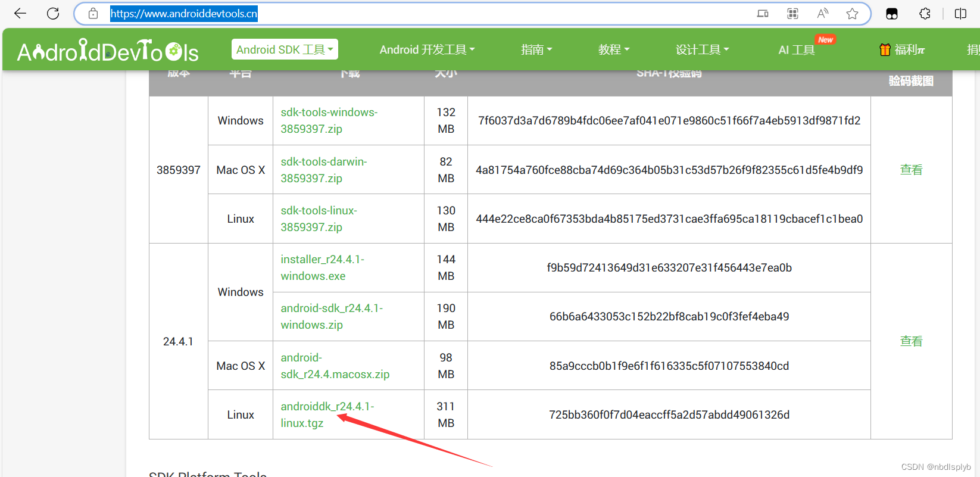Download installer_r24.4.1-windows.exe

click(323, 267)
